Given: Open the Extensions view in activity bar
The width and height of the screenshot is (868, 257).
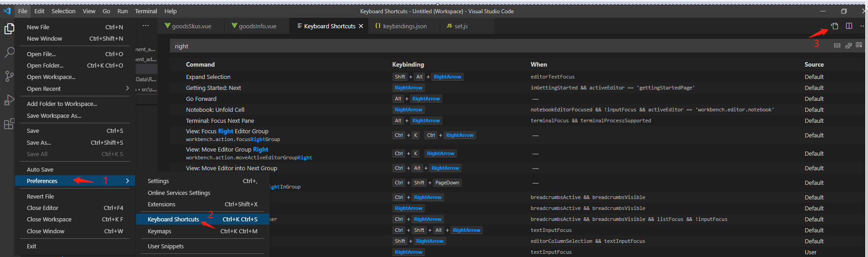Looking at the screenshot, I should pos(9,124).
